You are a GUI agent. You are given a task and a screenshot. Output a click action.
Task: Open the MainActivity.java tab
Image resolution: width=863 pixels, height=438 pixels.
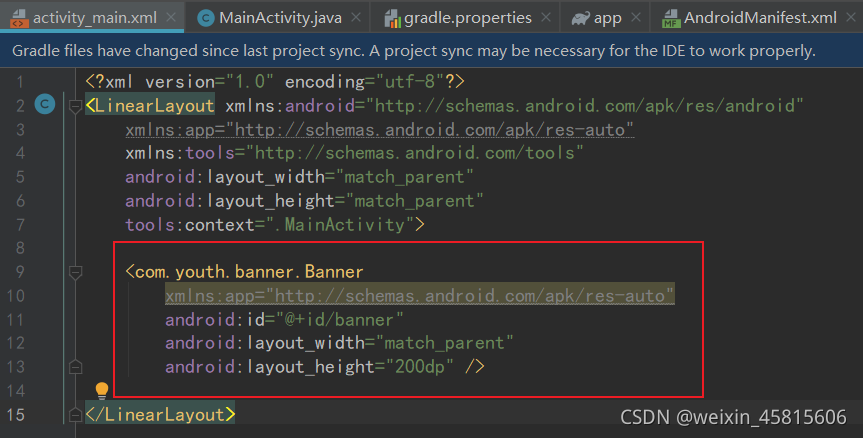[x=278, y=18]
